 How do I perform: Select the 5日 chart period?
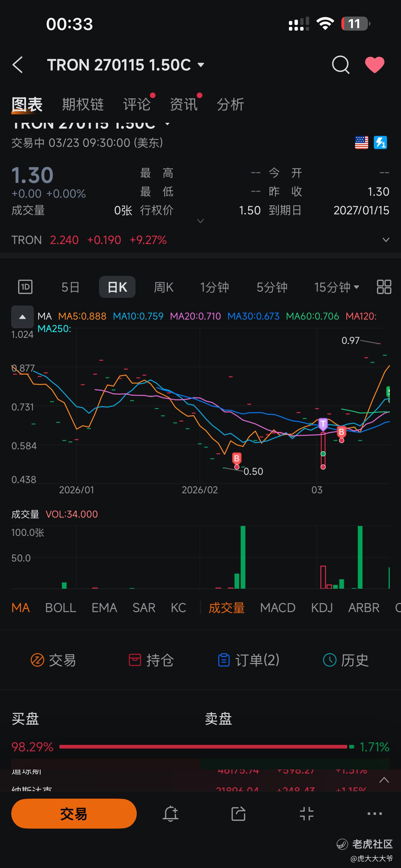pyautogui.click(x=70, y=287)
